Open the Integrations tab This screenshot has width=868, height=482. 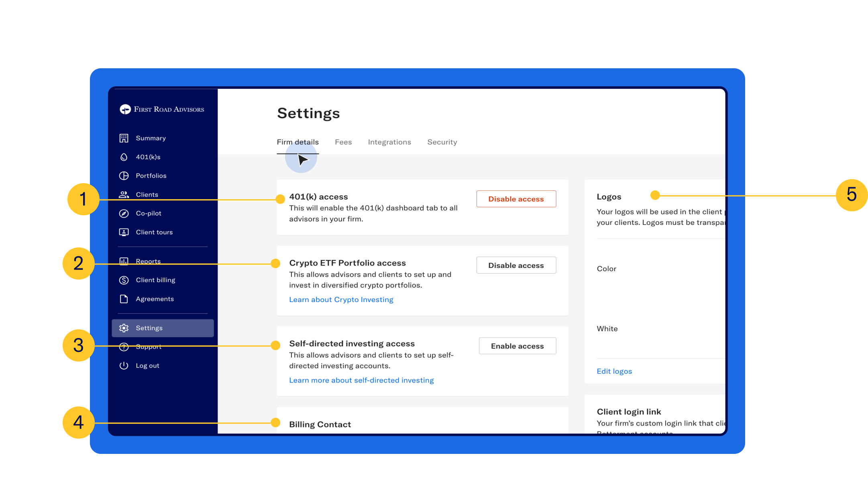coord(389,142)
